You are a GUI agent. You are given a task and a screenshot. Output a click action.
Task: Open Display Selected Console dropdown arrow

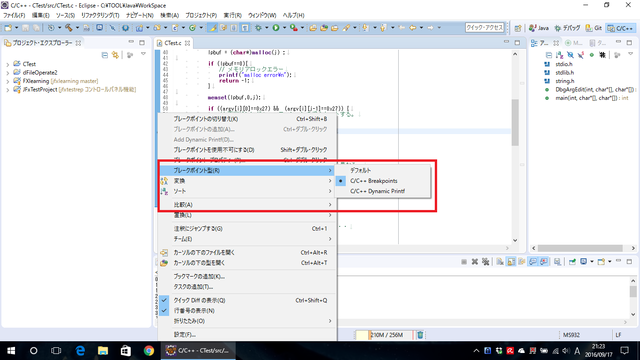591,262
